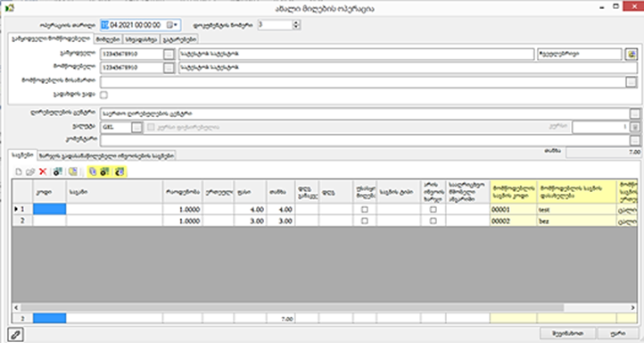Toggle row 2 second checkbox column
The width and height of the screenshot is (644, 343).
pyautogui.click(x=433, y=221)
